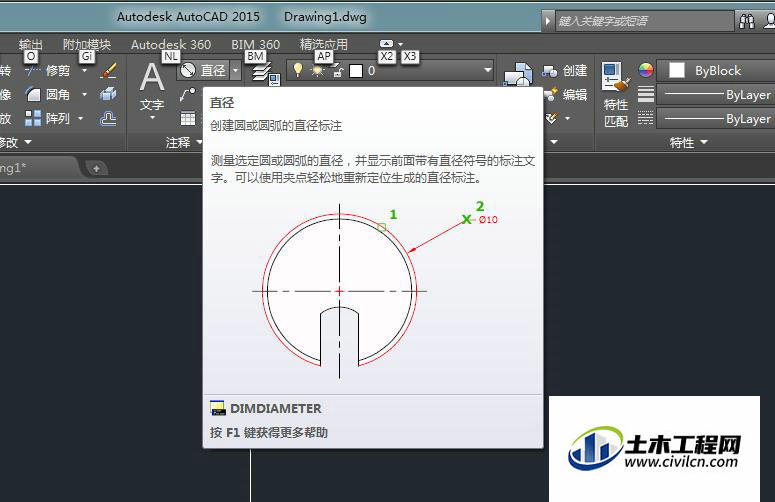775x502 pixels.
Task: Click the lineweight icon
Action: tap(646, 94)
